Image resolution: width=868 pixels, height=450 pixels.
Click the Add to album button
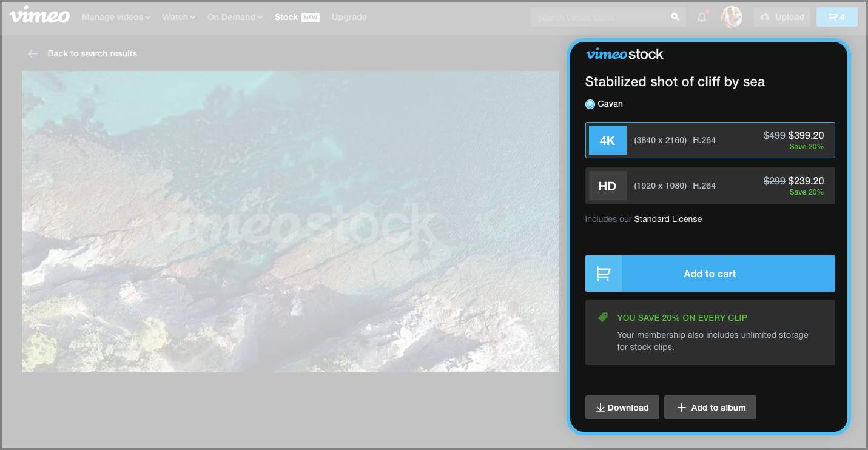coord(710,408)
